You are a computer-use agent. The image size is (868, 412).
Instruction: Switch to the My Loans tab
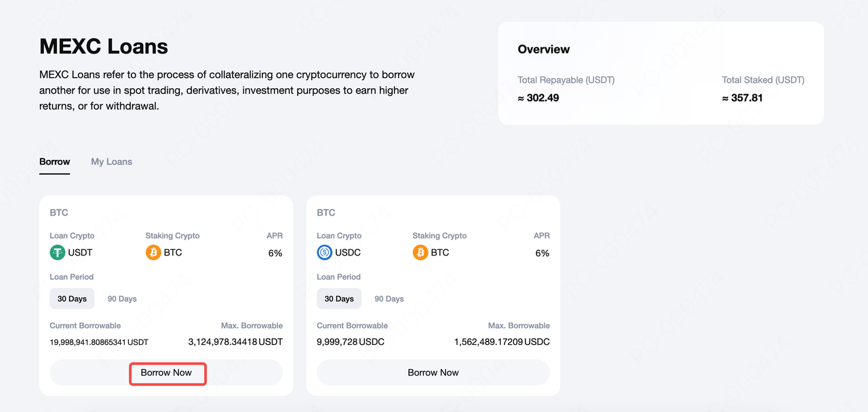[111, 162]
